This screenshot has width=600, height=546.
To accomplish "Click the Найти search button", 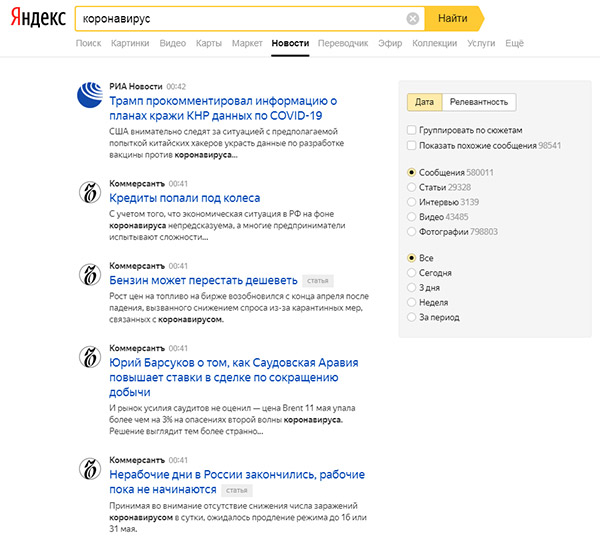I will pyautogui.click(x=454, y=18).
